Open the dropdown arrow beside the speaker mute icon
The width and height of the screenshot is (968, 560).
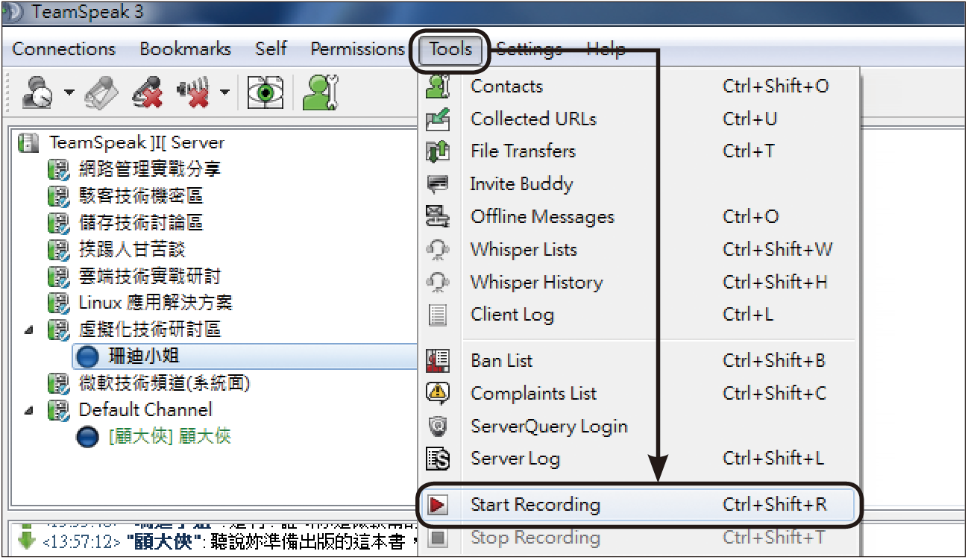[x=224, y=93]
